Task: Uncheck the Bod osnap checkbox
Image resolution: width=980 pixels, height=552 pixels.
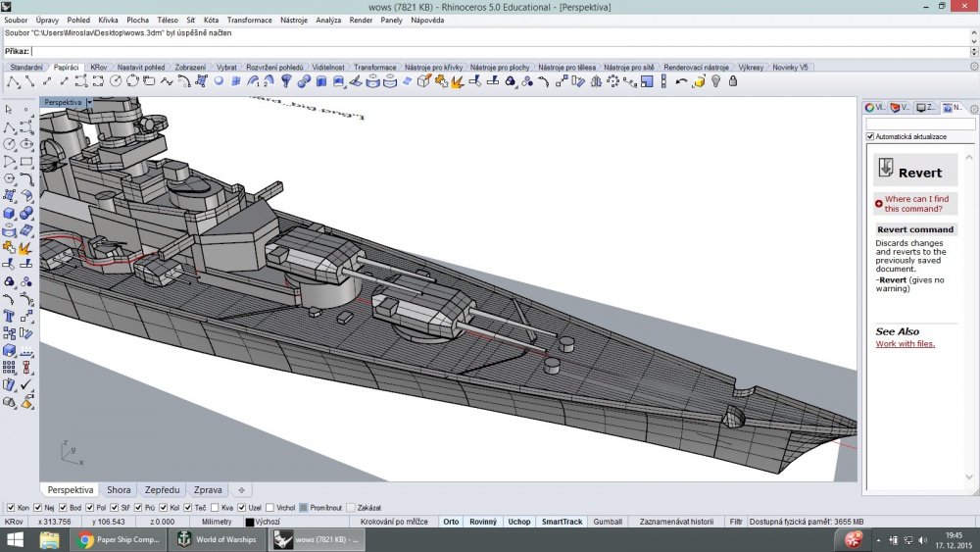Action: click(x=63, y=508)
